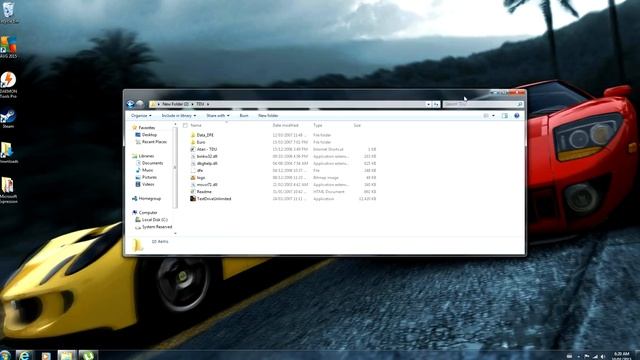Sort by the Name column header
640x360 pixels.
click(x=196, y=125)
